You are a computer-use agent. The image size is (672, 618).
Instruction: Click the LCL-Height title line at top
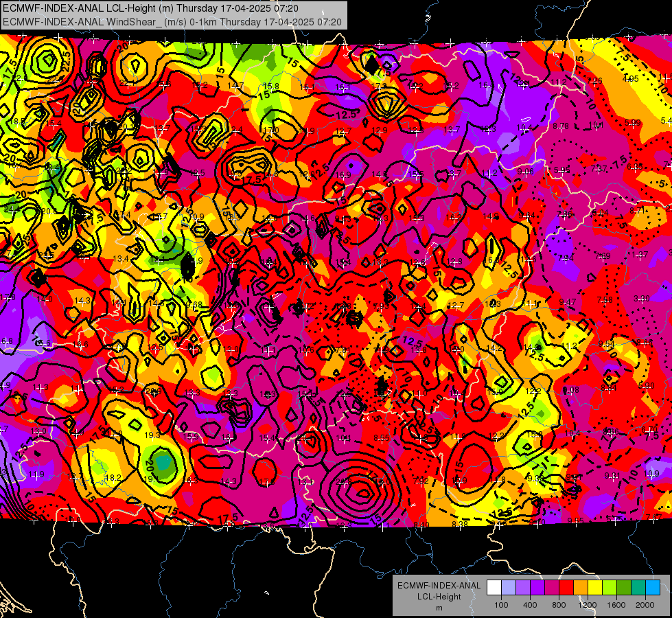point(150,8)
